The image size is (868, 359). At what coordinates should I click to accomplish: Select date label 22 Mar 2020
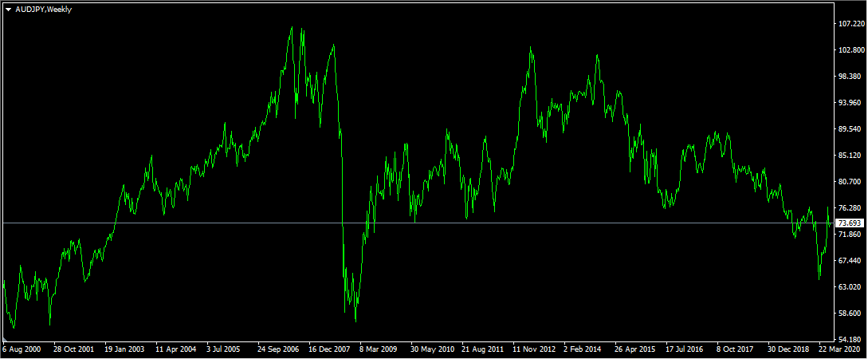tap(839, 350)
